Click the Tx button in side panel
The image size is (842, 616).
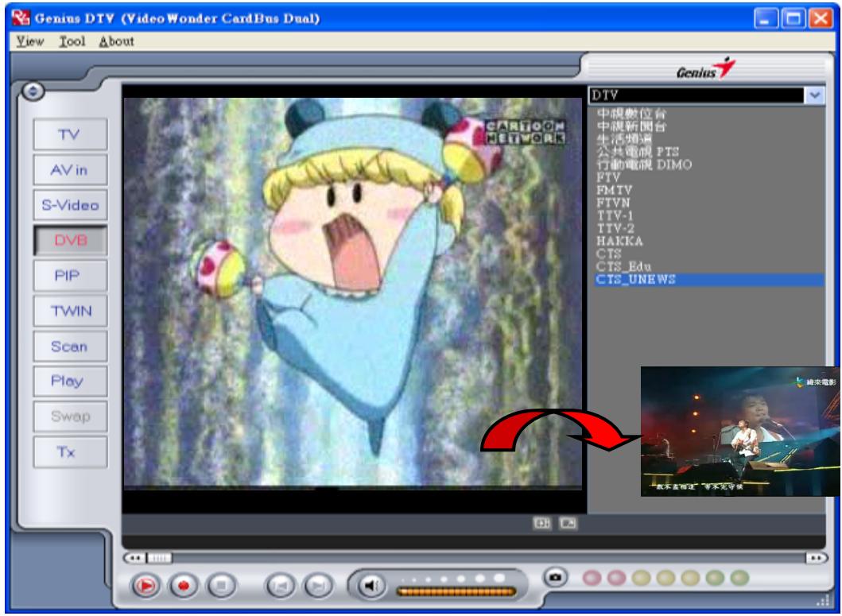70,452
